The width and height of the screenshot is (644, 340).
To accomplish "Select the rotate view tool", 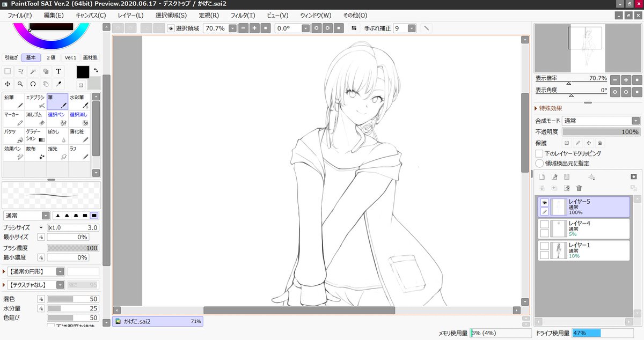I will [x=33, y=84].
